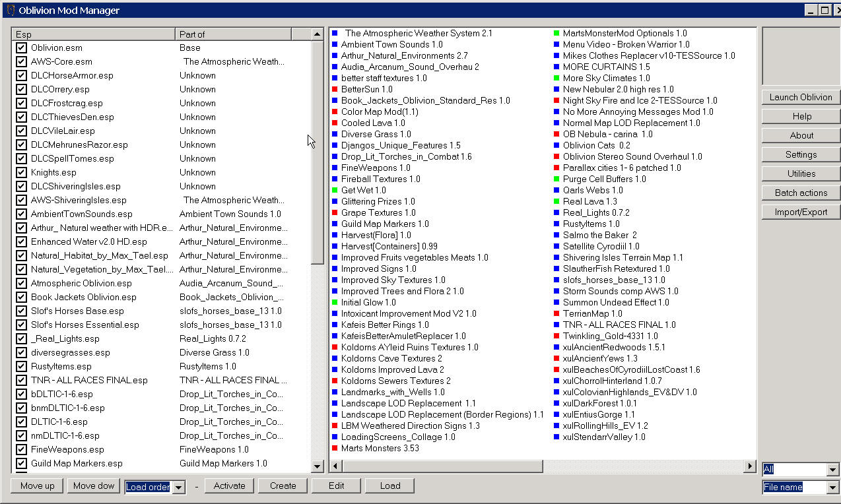Viewport: 841px width, 504px height.
Task: Uncheck the Oblivion.esm checkbox
Action: [x=21, y=47]
